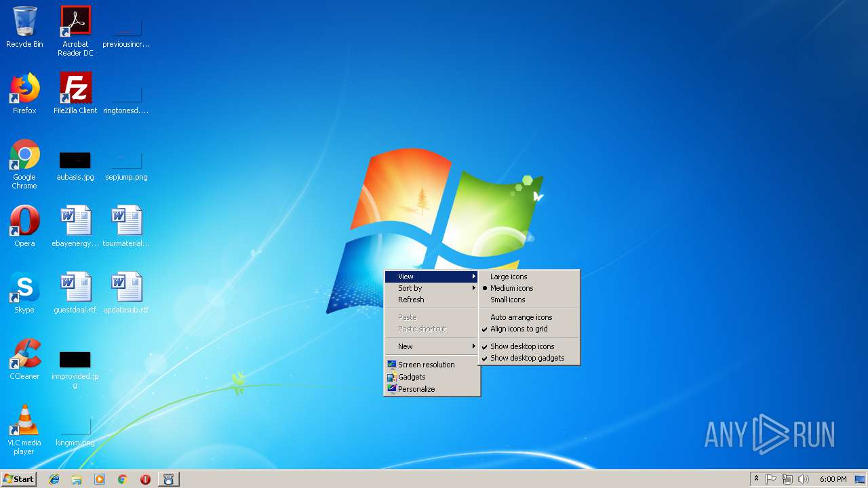Choose Small icons view option
868x488 pixels.
pos(529,300)
